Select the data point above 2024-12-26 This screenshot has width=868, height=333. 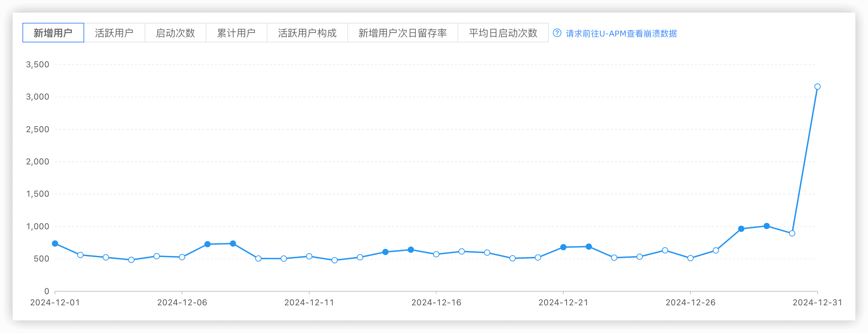pos(690,258)
